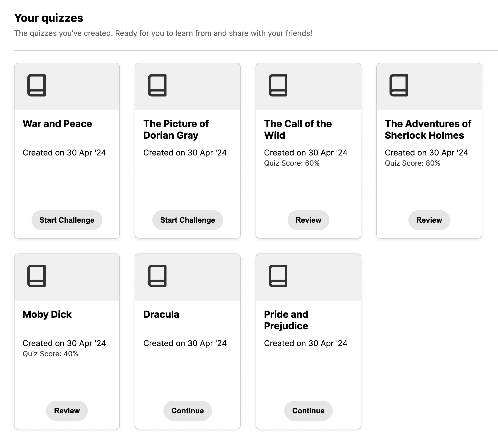The height and width of the screenshot is (448, 498).
Task: Click Quiz Score 80% text
Action: pyautogui.click(x=412, y=163)
